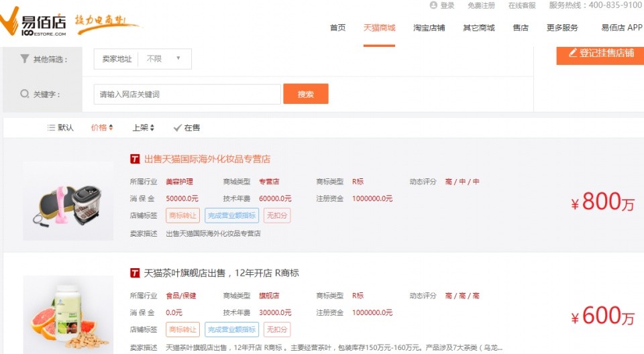
Task: Click the pencil icon on register button
Action: [x=572, y=52]
